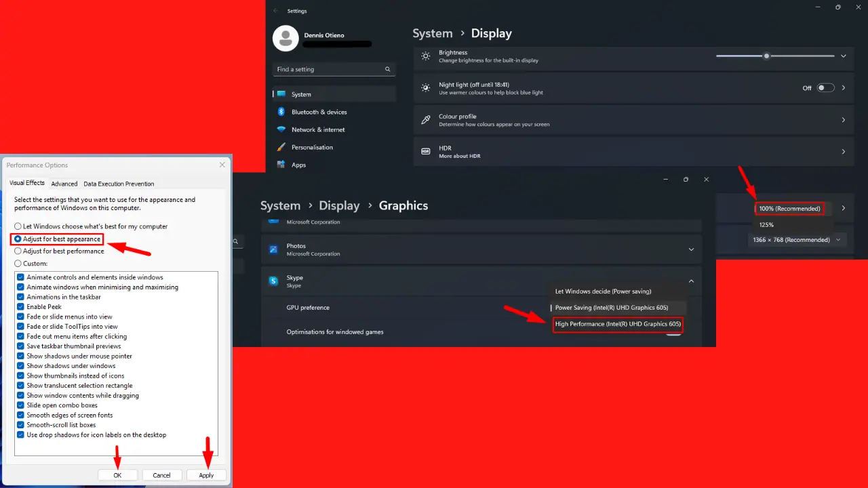The height and width of the screenshot is (488, 868).
Task: Uncheck Use drop shadows for icon labels
Action: (x=21, y=435)
